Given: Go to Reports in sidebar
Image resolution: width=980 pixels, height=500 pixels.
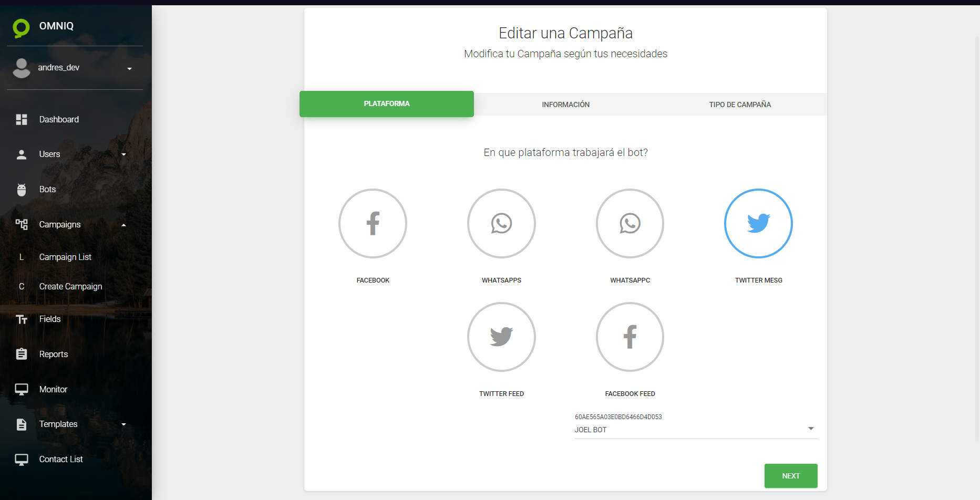Looking at the screenshot, I should [53, 355].
